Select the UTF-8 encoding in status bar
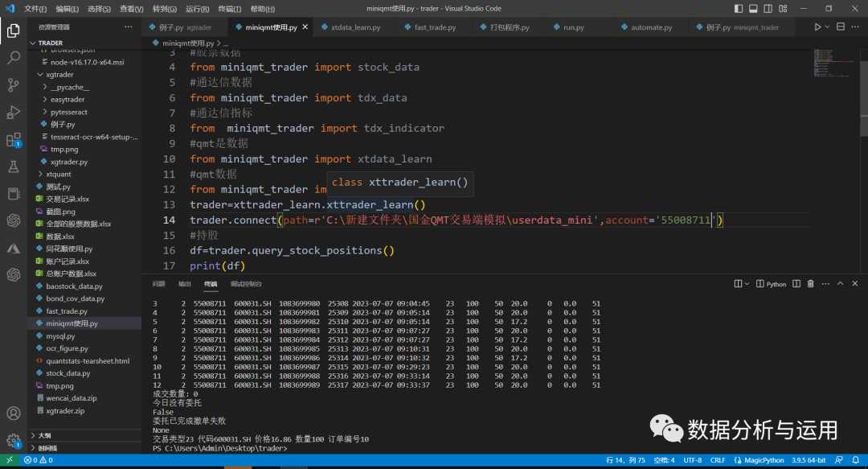Image resolution: width=868 pixels, height=469 pixels. [692, 460]
